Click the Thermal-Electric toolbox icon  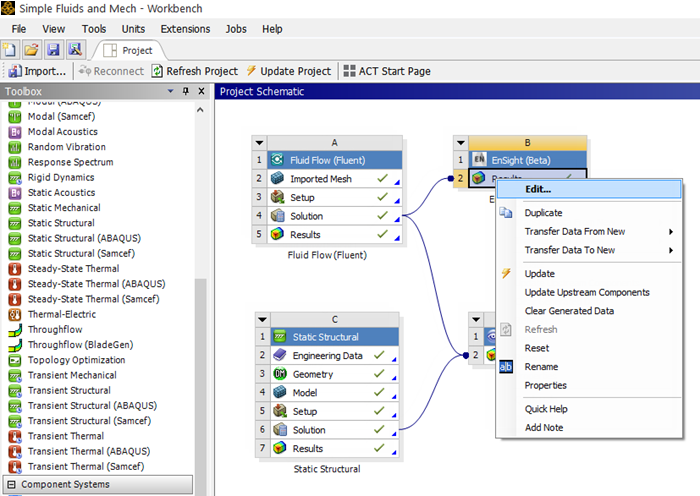point(15,314)
